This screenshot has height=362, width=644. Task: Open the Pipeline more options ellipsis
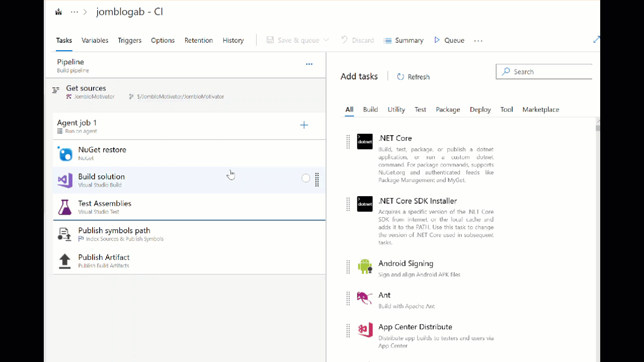309,64
